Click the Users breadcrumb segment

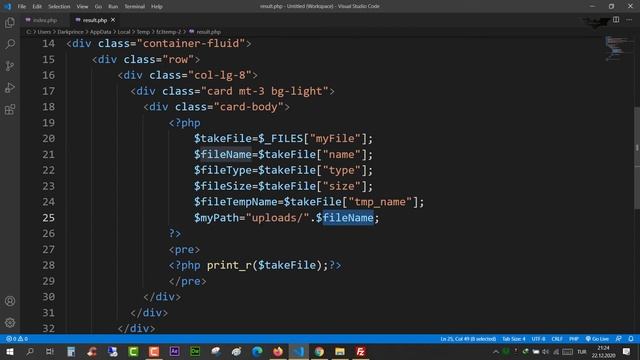tap(44, 32)
